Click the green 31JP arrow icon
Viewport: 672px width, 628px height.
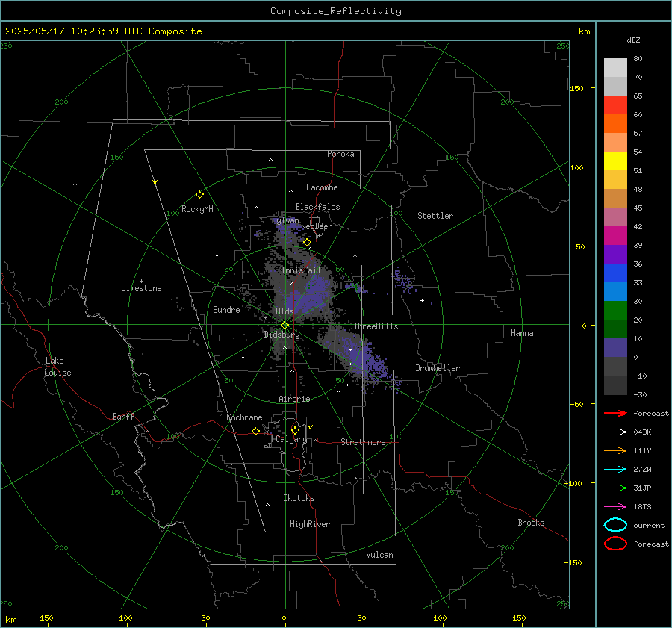tap(615, 488)
